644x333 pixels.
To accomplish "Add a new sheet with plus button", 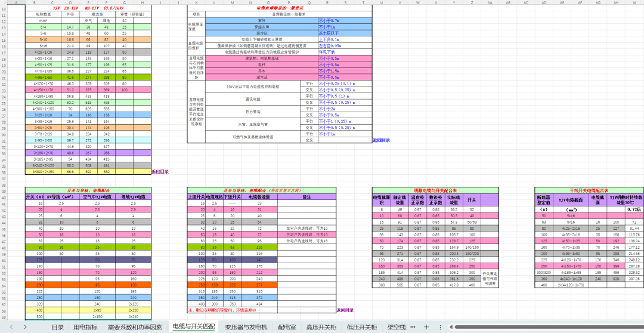I will 426,327.
